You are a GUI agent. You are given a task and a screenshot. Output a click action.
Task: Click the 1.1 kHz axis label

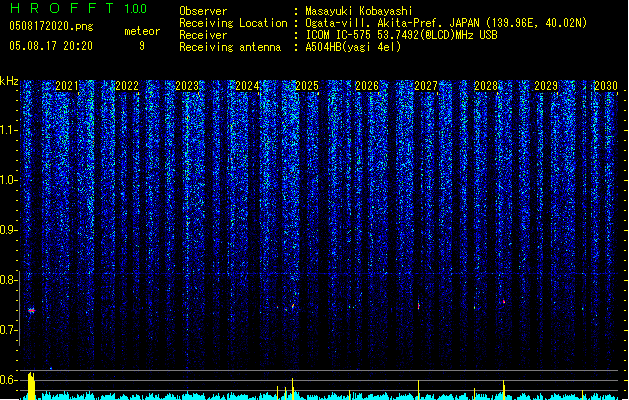[x=8, y=130]
